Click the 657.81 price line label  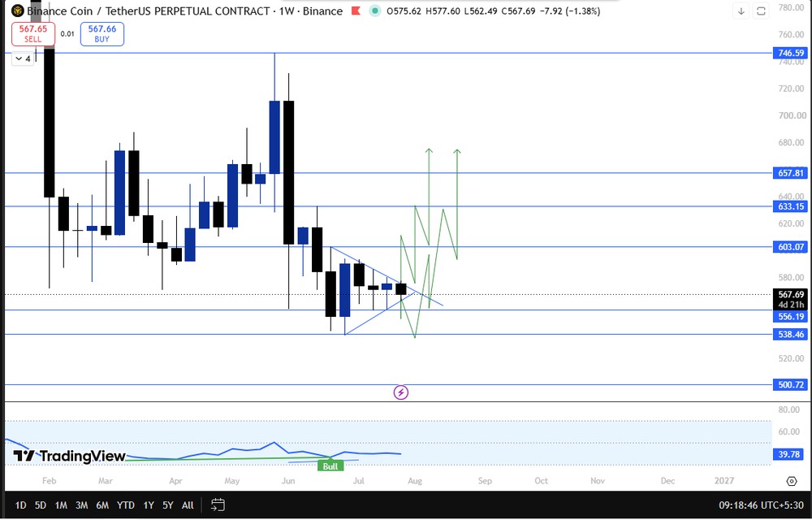coord(791,173)
